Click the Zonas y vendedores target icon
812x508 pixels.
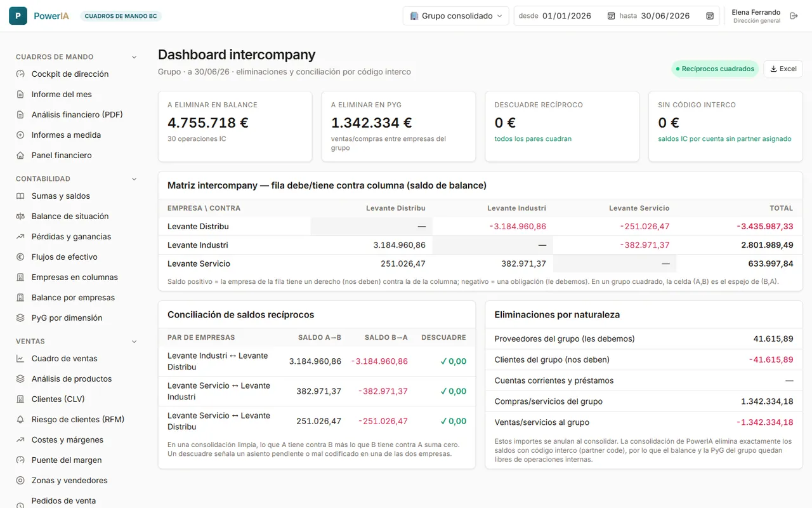point(20,481)
